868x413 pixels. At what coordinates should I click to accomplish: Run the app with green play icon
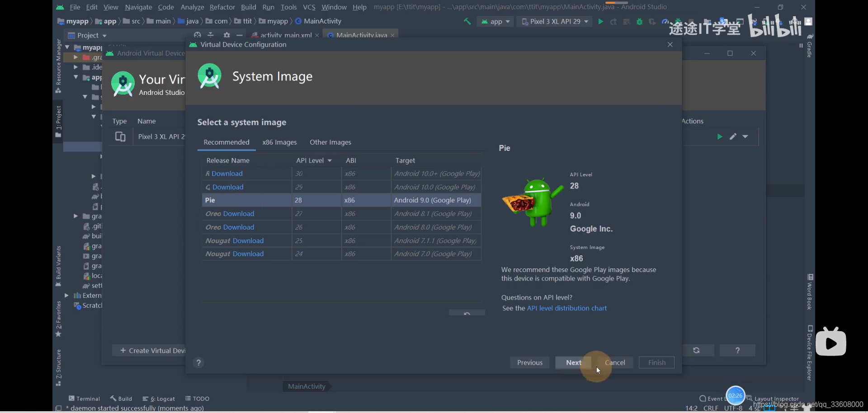(x=600, y=21)
